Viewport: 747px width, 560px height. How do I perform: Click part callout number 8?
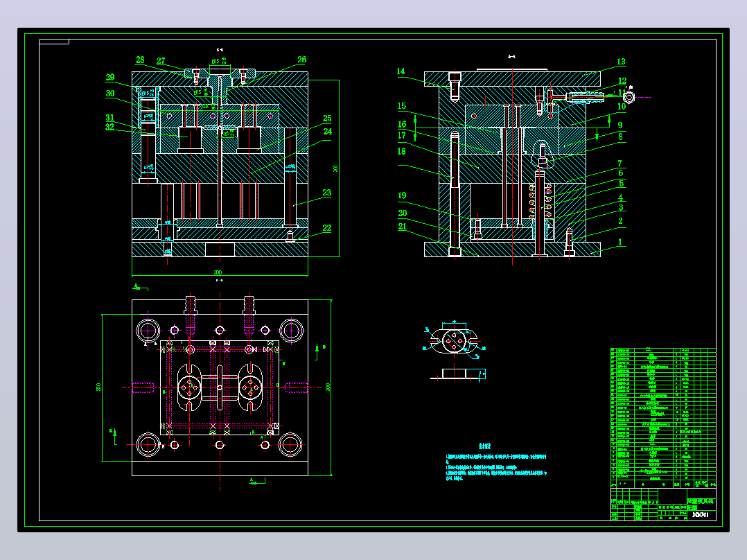pos(620,137)
